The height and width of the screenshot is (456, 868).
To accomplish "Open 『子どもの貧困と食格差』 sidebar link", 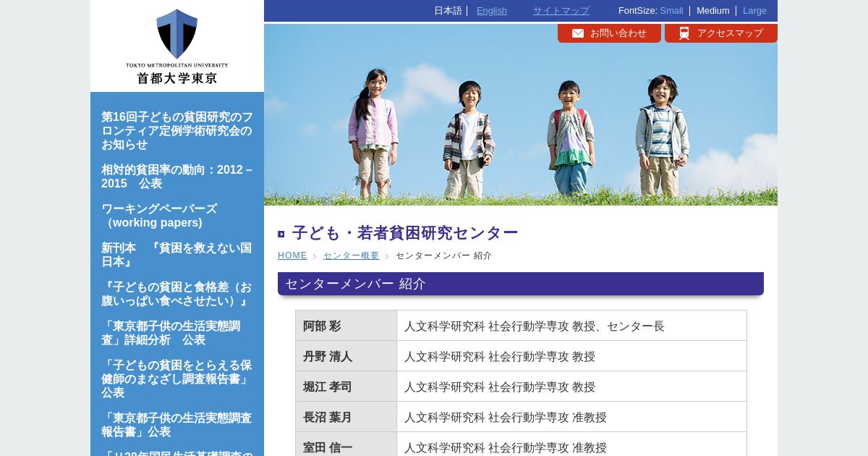I will pyautogui.click(x=177, y=294).
